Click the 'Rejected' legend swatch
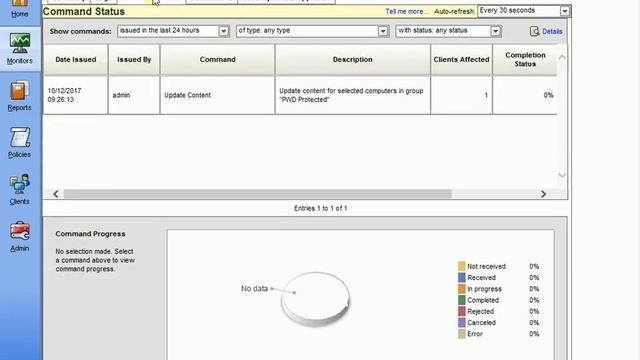The image size is (640, 360). tap(462, 311)
